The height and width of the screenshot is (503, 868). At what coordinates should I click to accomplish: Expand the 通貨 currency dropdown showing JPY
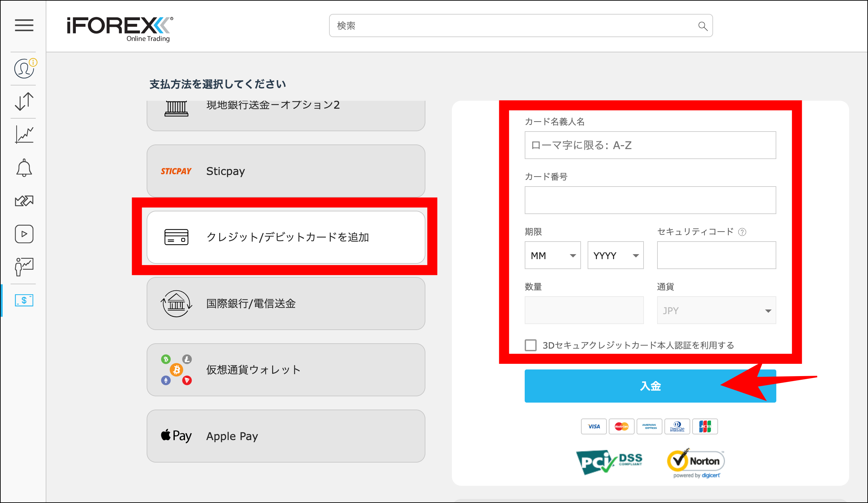click(x=716, y=310)
